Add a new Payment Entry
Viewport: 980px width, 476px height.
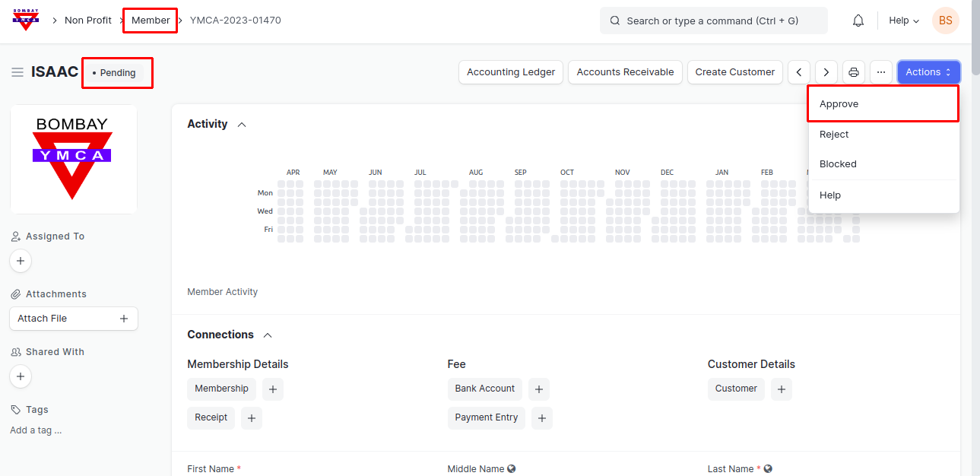point(541,418)
